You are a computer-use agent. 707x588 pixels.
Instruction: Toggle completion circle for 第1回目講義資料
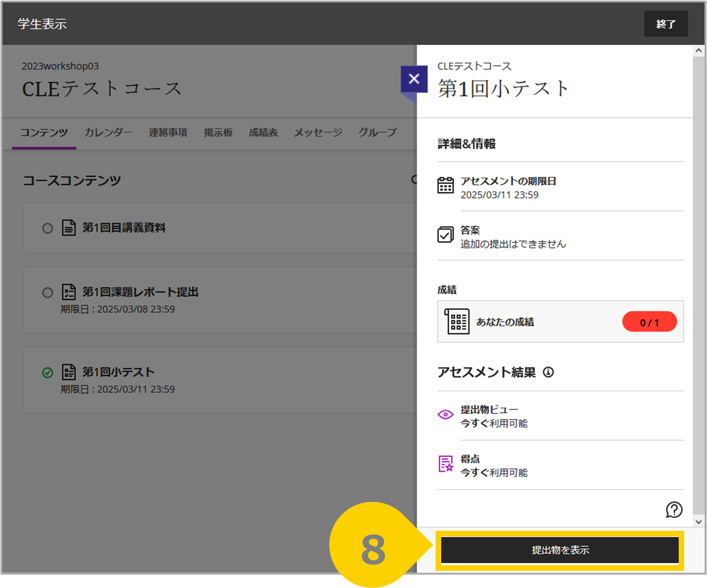click(x=47, y=228)
